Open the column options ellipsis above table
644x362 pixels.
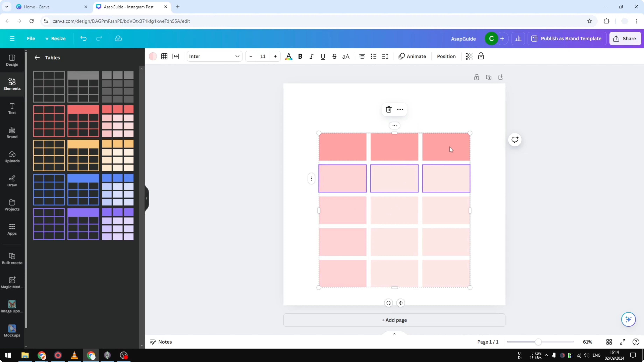click(x=394, y=126)
